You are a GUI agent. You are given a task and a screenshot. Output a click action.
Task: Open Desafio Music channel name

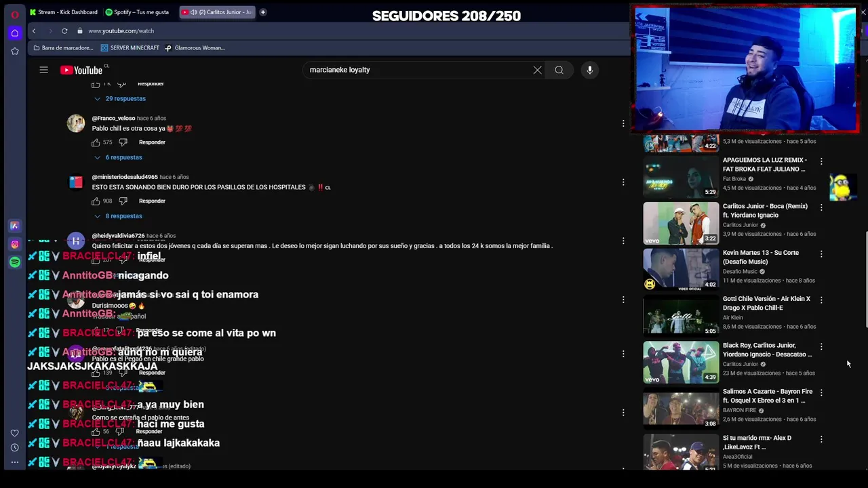click(740, 272)
